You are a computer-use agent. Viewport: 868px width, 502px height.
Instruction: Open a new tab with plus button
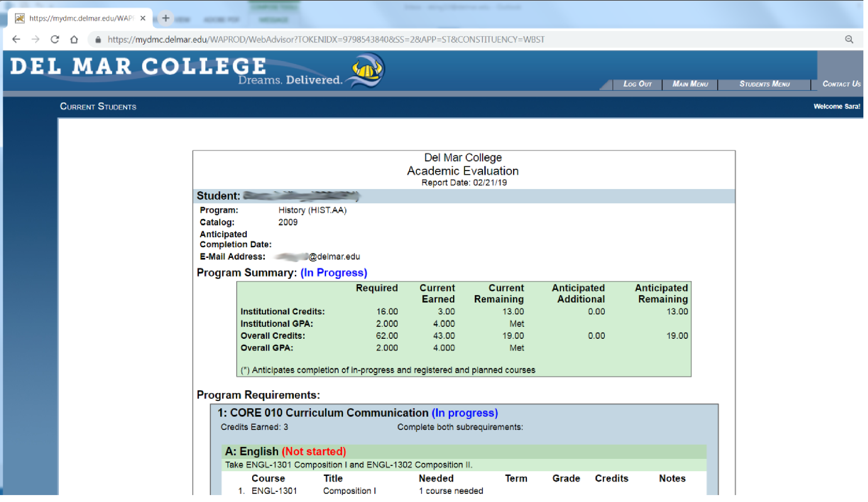[166, 18]
